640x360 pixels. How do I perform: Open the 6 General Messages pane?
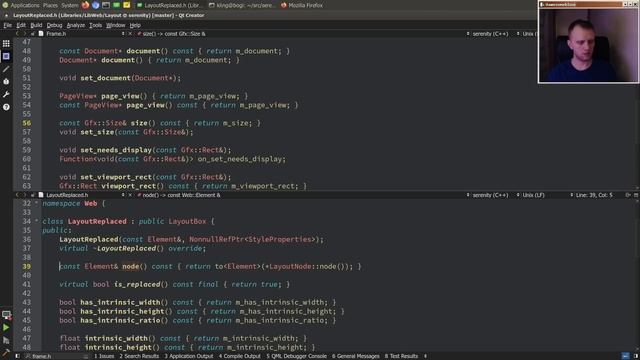click(356, 356)
